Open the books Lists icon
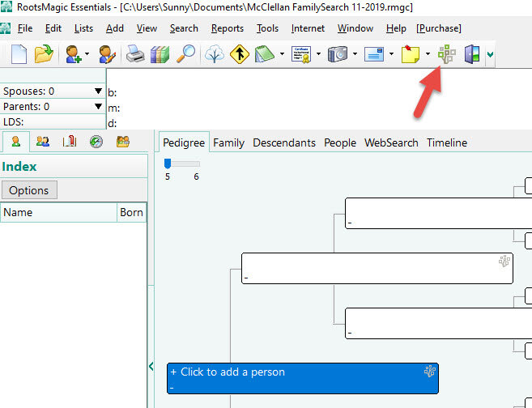This screenshot has width=532, height=408. (160, 54)
